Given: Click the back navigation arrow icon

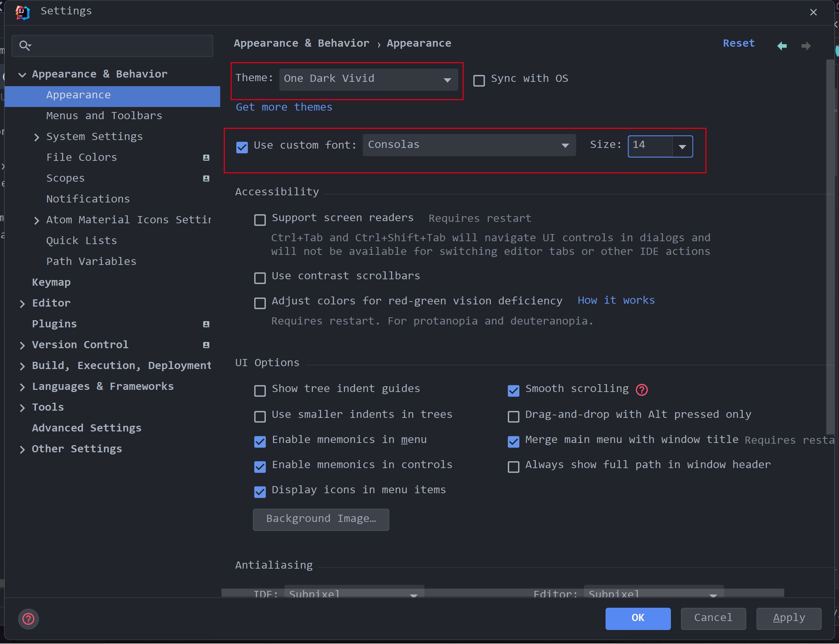Looking at the screenshot, I should click(782, 46).
